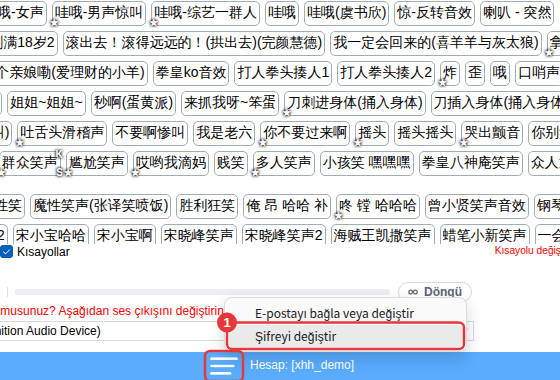Open the hamburger account menu icon
The height and width of the screenshot is (380, 560).
[x=224, y=366]
